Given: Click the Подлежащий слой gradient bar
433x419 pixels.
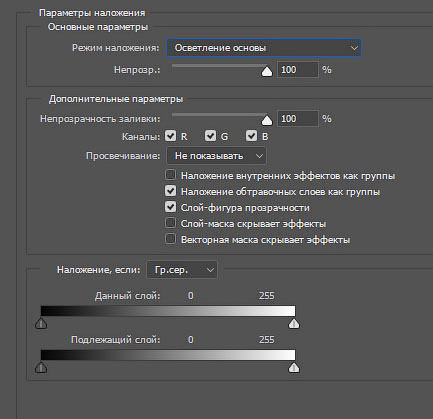Looking at the screenshot, I should pyautogui.click(x=168, y=355).
